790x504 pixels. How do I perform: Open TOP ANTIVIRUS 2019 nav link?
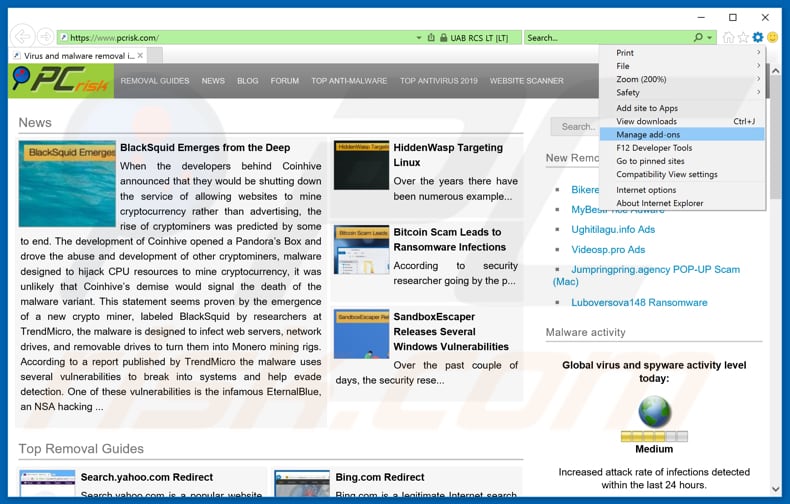439,81
